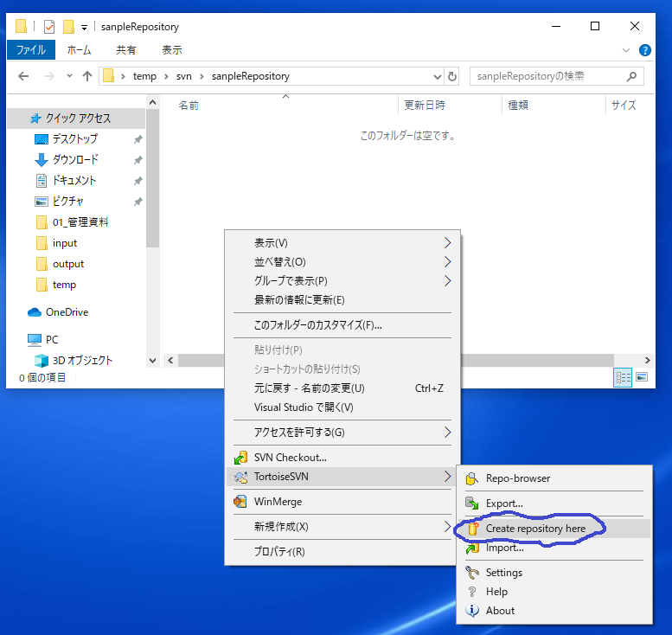Open Repo-browser from TortoiseSVN submenu
Screen dimensions: 672x635
(554, 478)
